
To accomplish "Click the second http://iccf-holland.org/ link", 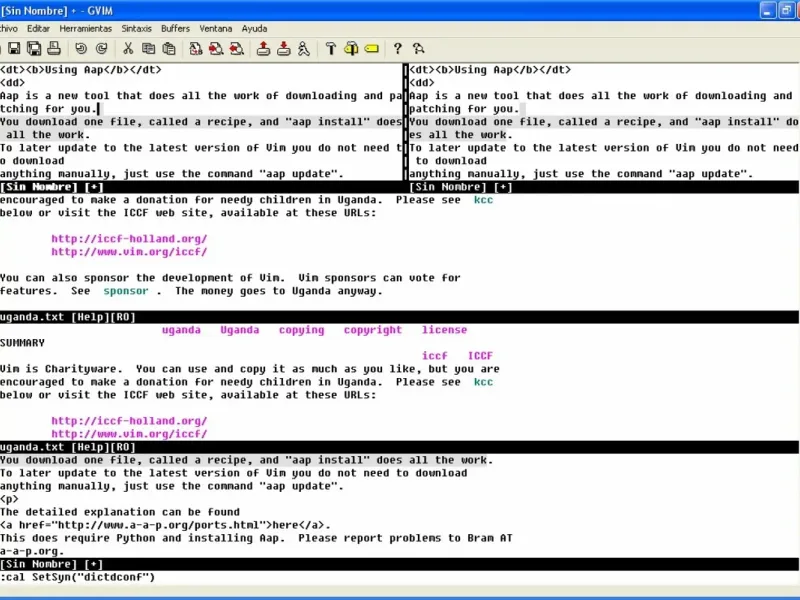I will click(129, 421).
